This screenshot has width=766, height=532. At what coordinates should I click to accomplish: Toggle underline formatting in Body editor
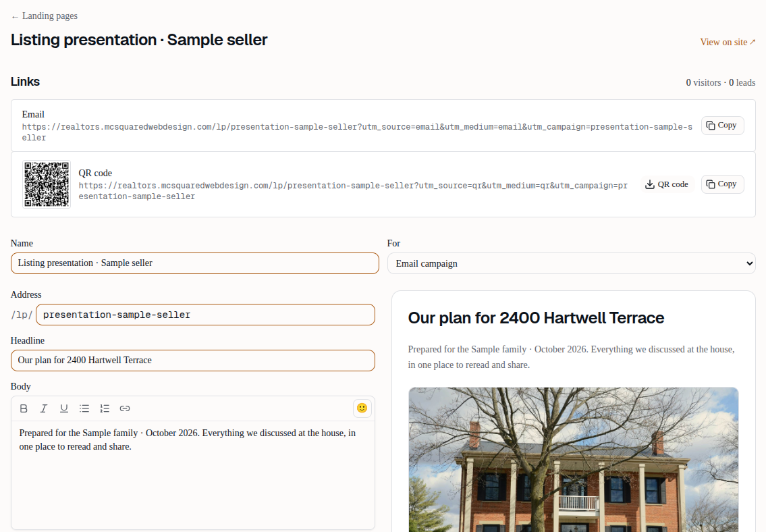coord(64,408)
